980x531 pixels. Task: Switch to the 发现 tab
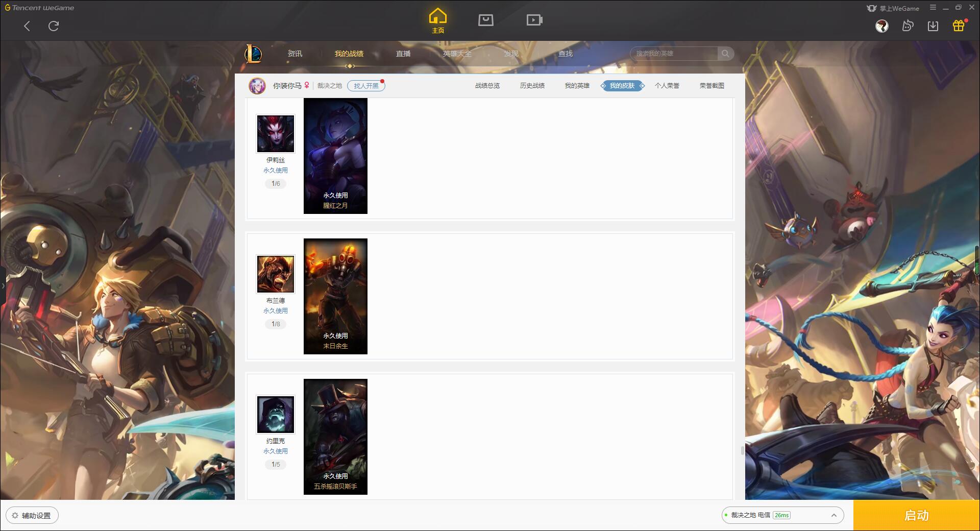coord(511,54)
